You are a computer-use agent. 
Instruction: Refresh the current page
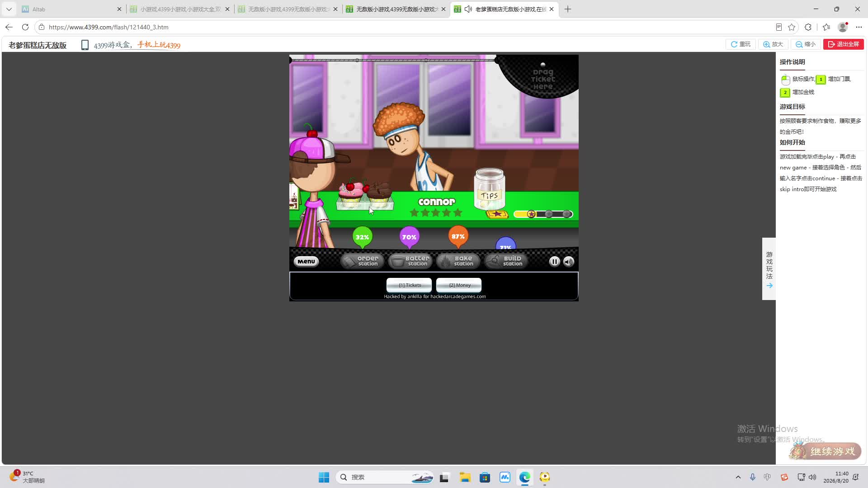[25, 27]
